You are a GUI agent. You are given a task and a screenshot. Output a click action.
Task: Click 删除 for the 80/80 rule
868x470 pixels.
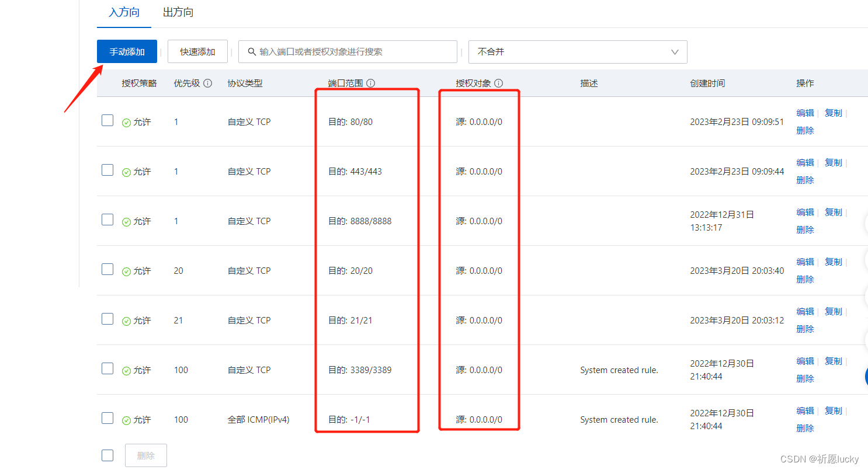pyautogui.click(x=805, y=130)
